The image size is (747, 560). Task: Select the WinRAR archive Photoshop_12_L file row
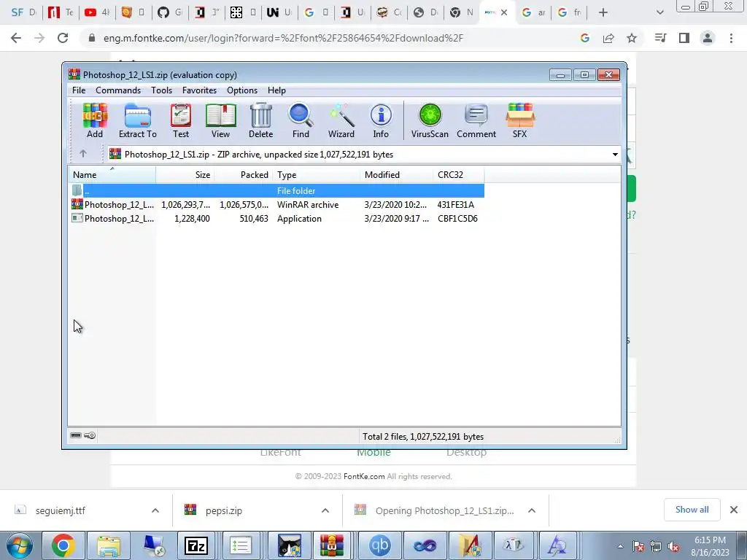click(276, 205)
